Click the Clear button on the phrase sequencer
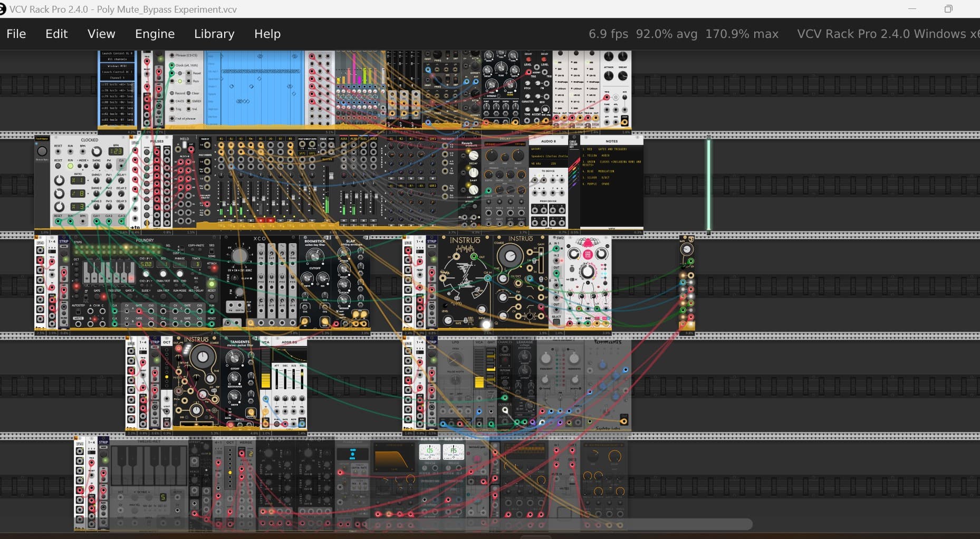 point(188,93)
